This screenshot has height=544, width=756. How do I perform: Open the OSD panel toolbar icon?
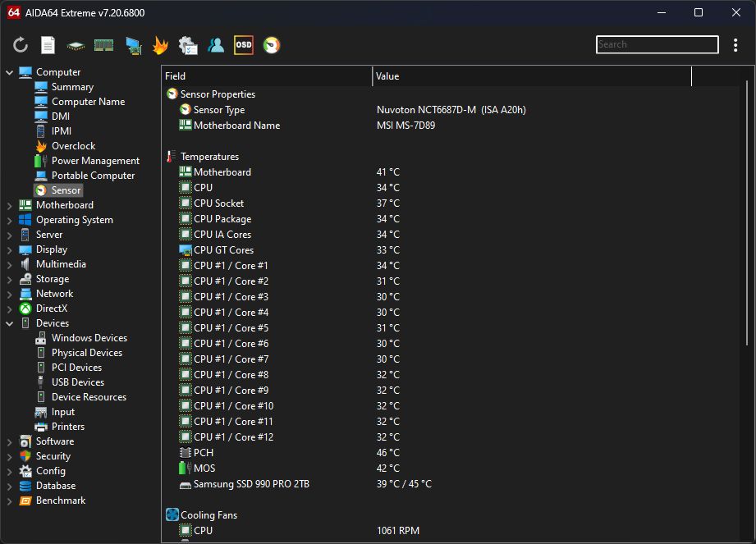(244, 45)
